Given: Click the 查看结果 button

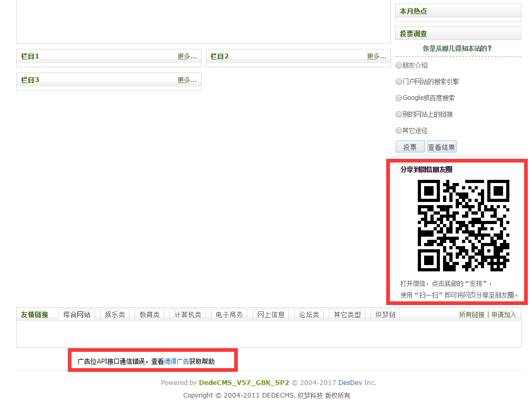Looking at the screenshot, I should click(x=441, y=147).
